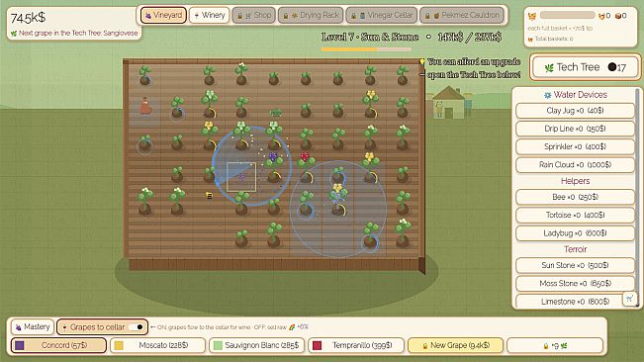Buy a Clay Jug water device
The width and height of the screenshot is (644, 362).
575,111
